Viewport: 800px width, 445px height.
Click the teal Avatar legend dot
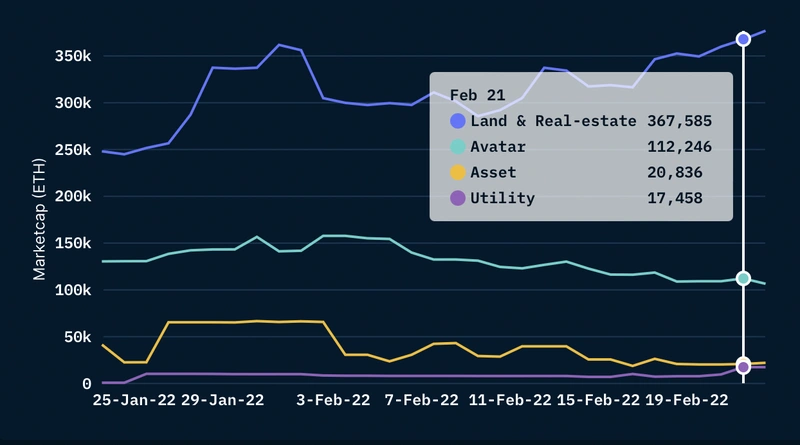pyautogui.click(x=459, y=147)
